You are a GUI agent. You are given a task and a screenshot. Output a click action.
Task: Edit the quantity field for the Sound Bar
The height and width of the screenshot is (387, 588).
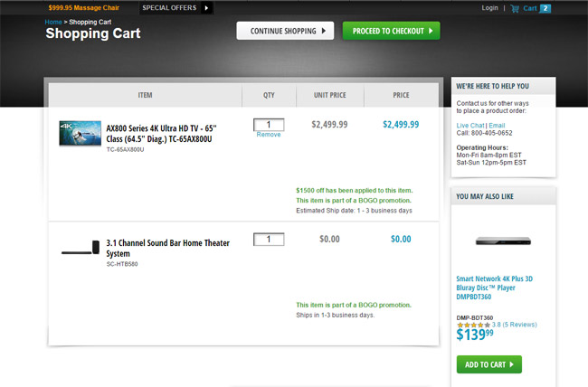tap(269, 240)
